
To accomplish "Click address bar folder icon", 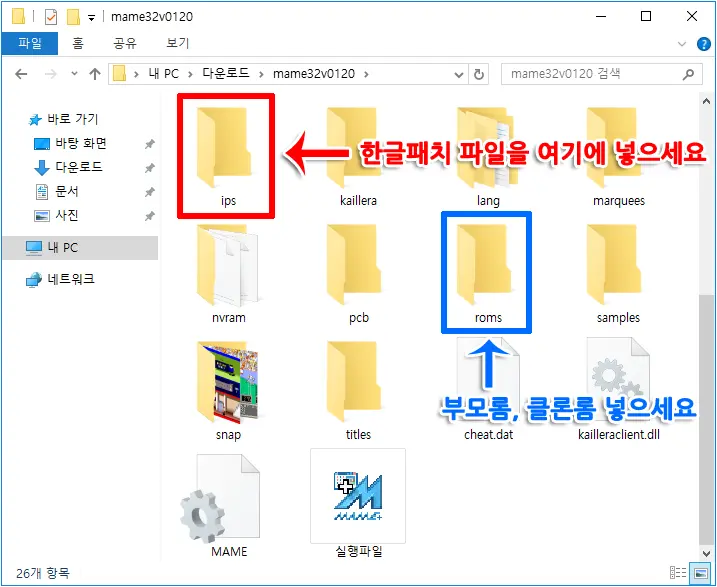I will point(119,74).
